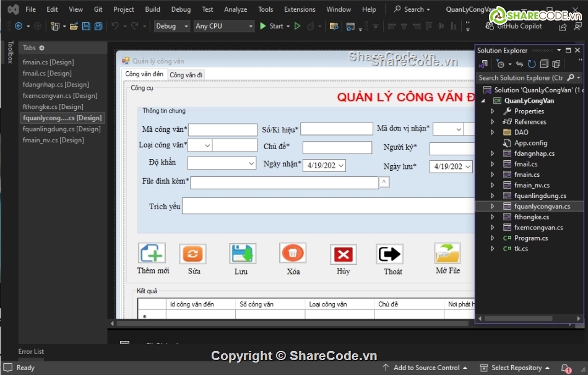Click the Search box in title bar
Image resolution: width=588 pixels, height=375 pixels.
412,9
